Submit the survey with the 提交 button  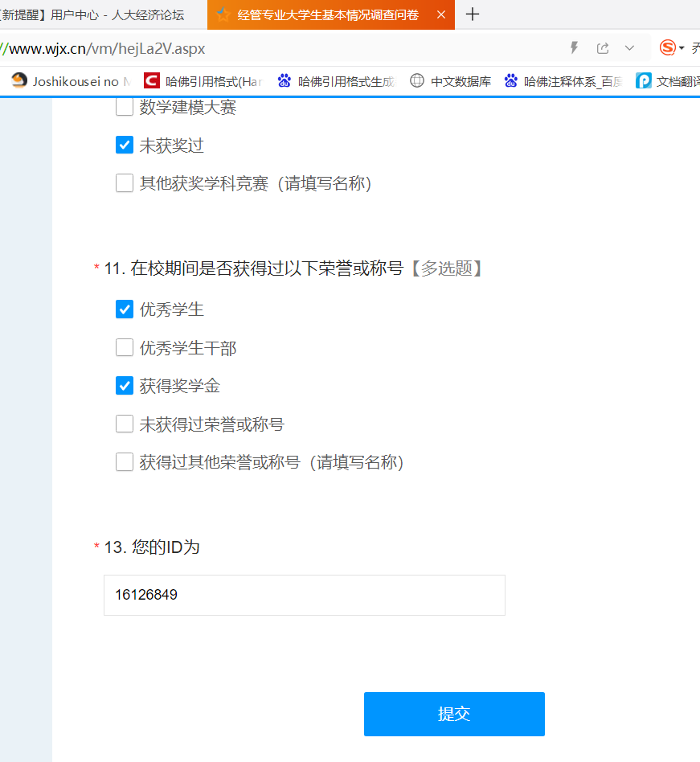pos(454,714)
